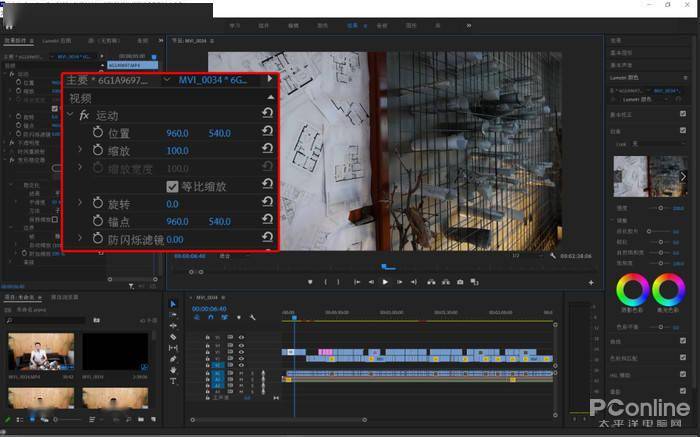Image resolution: width=700 pixels, height=437 pixels.
Task: Collapse the 运动 motion effect group
Action: pyautogui.click(x=71, y=115)
